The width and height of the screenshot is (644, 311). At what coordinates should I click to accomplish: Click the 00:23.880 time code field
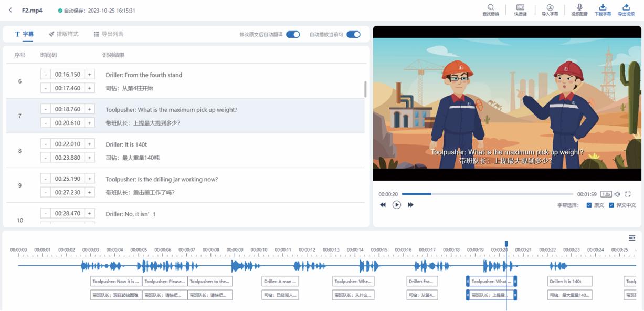[68, 158]
